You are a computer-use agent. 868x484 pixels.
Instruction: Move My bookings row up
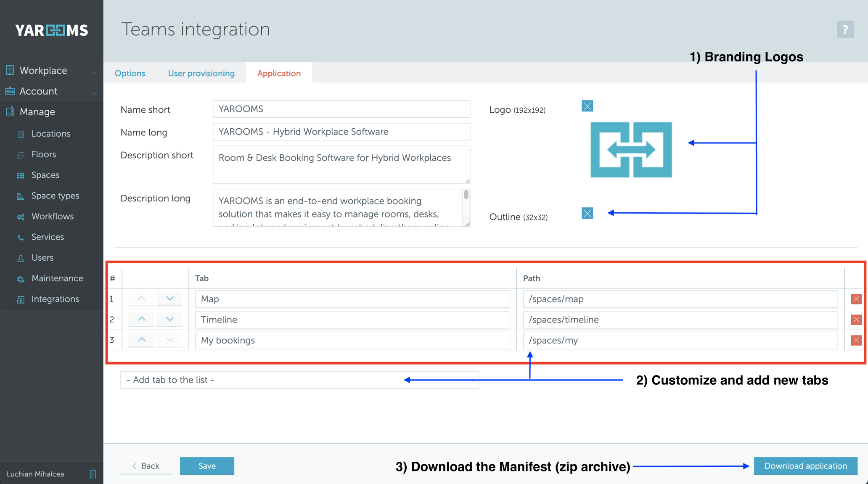[142, 340]
